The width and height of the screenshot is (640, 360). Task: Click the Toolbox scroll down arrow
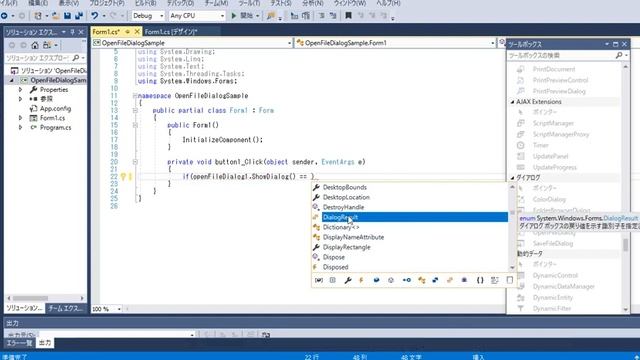pos(626,309)
